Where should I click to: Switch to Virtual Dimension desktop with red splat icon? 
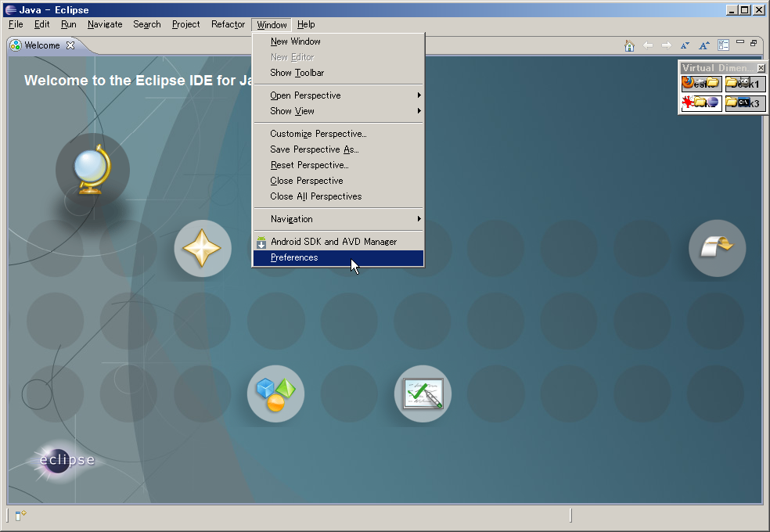pyautogui.click(x=701, y=103)
